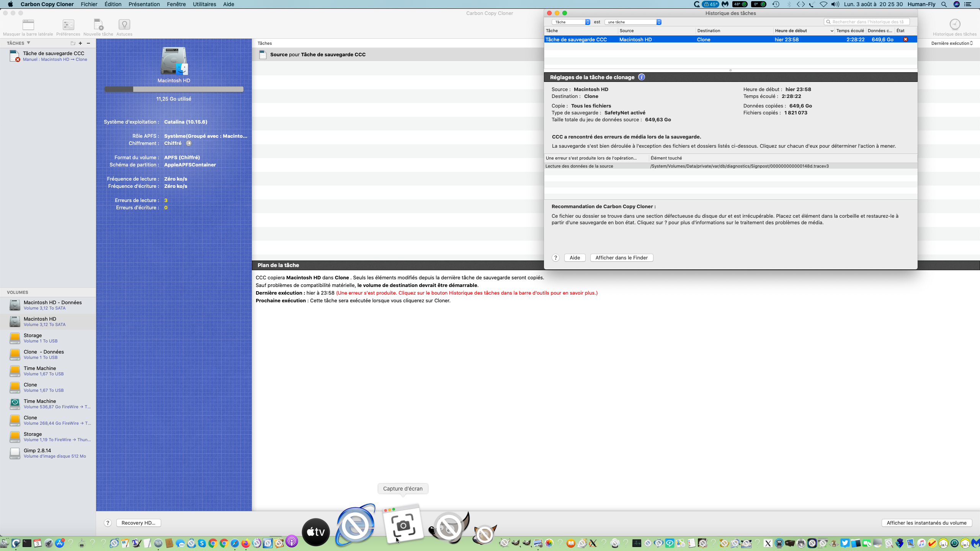The height and width of the screenshot is (551, 980).
Task: Open Twitter from the Dock
Action: click(x=845, y=543)
